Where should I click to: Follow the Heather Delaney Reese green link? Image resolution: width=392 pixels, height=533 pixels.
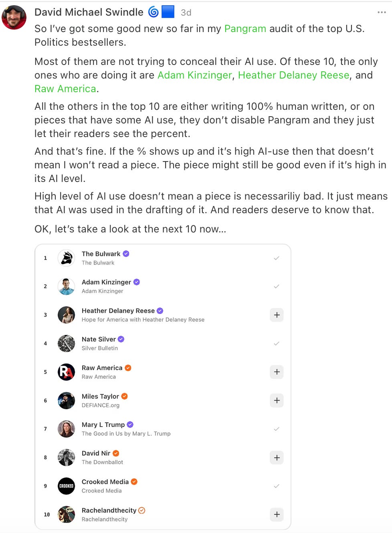[294, 75]
